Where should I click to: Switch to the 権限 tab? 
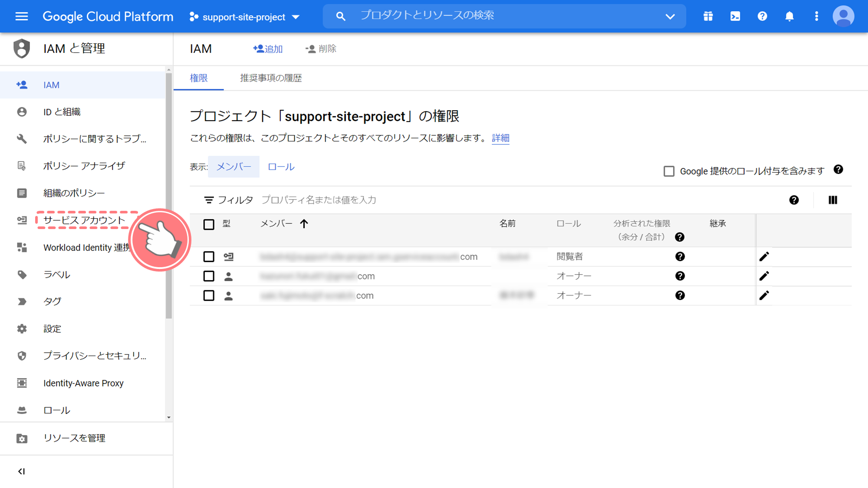click(x=199, y=78)
